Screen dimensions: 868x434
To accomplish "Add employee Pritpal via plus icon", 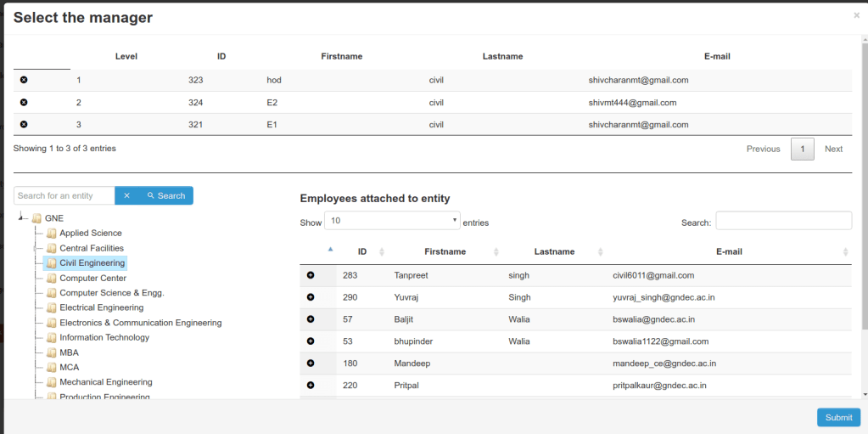I will pyautogui.click(x=311, y=386).
